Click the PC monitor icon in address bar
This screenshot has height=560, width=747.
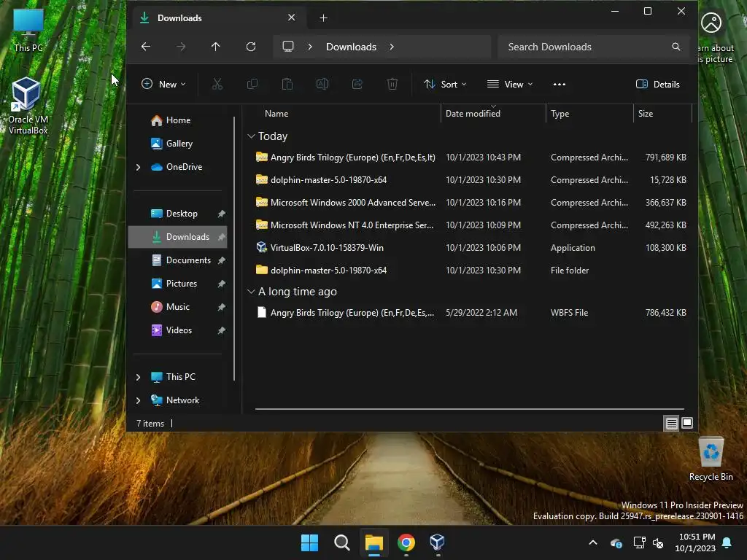(287, 47)
